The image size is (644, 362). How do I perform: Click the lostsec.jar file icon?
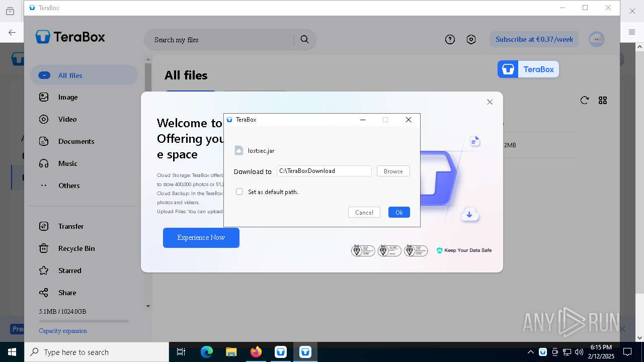(239, 150)
